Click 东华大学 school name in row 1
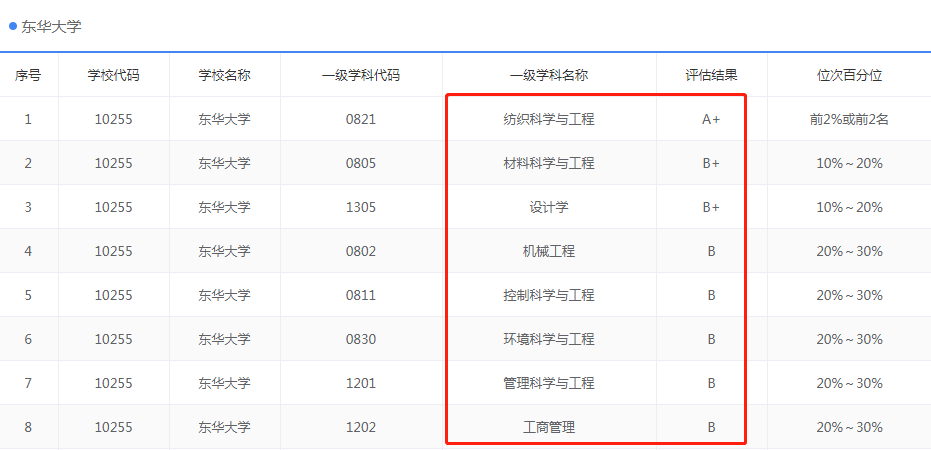This screenshot has width=931, height=450. tap(224, 119)
